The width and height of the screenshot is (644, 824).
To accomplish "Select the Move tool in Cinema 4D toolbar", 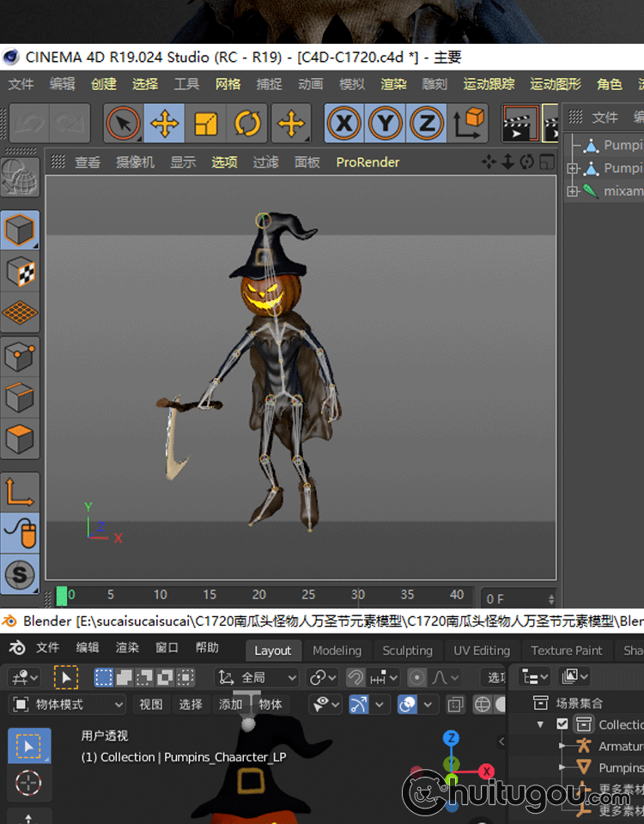I will coord(164,124).
